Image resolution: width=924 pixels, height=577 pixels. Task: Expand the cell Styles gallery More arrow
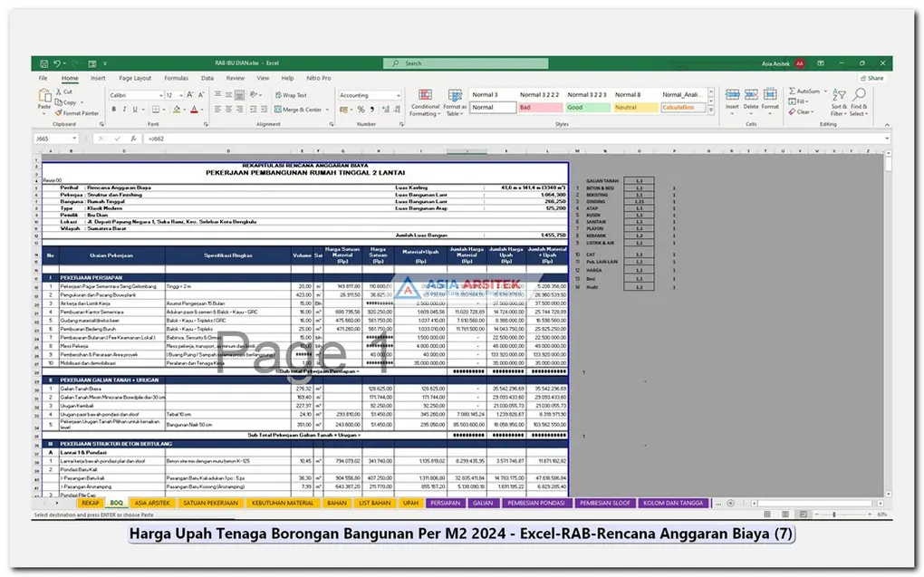711,111
